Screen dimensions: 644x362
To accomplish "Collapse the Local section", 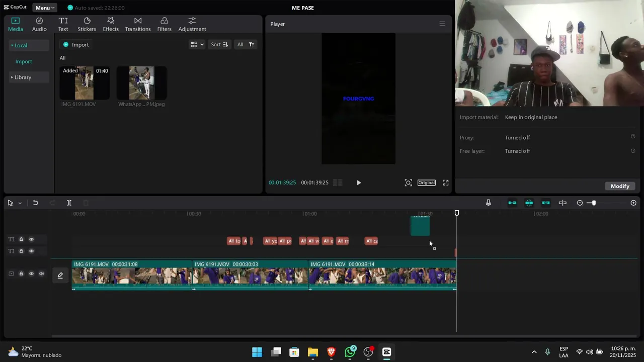I will (29, 45).
